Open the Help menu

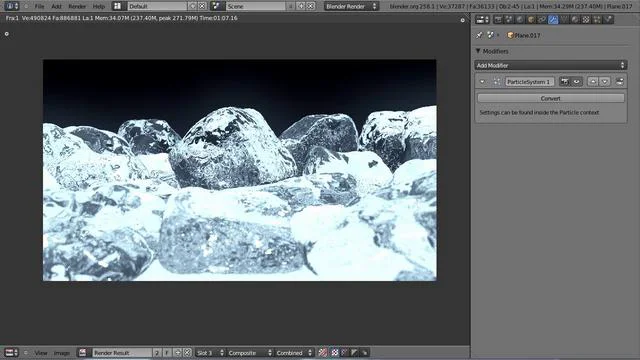pyautogui.click(x=99, y=6)
